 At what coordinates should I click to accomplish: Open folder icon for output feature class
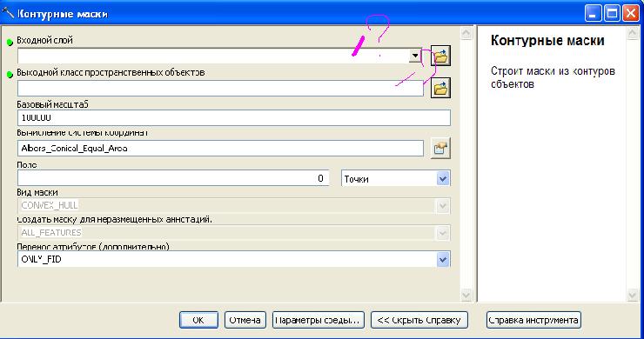click(440, 88)
